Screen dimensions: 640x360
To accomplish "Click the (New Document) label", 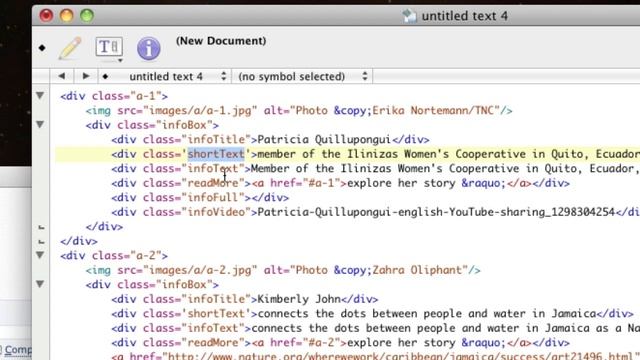I will click(x=221, y=41).
